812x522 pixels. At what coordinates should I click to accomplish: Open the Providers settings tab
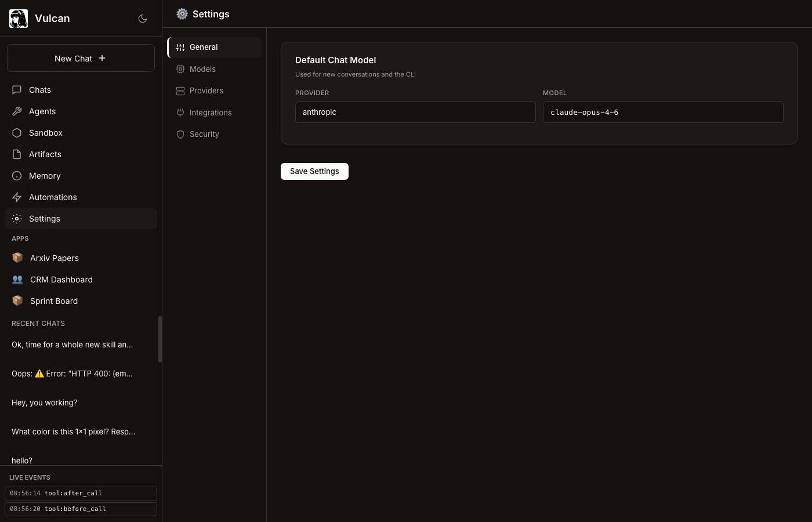[x=206, y=90]
